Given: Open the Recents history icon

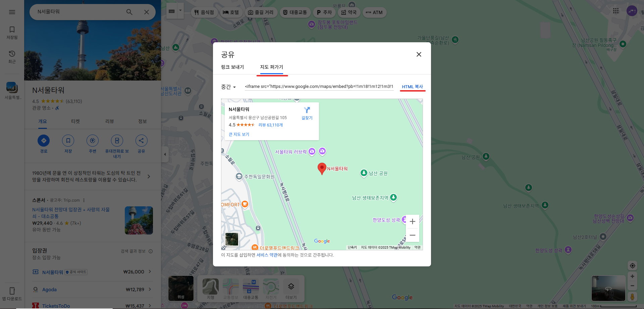Looking at the screenshot, I should pyautogui.click(x=12, y=57).
